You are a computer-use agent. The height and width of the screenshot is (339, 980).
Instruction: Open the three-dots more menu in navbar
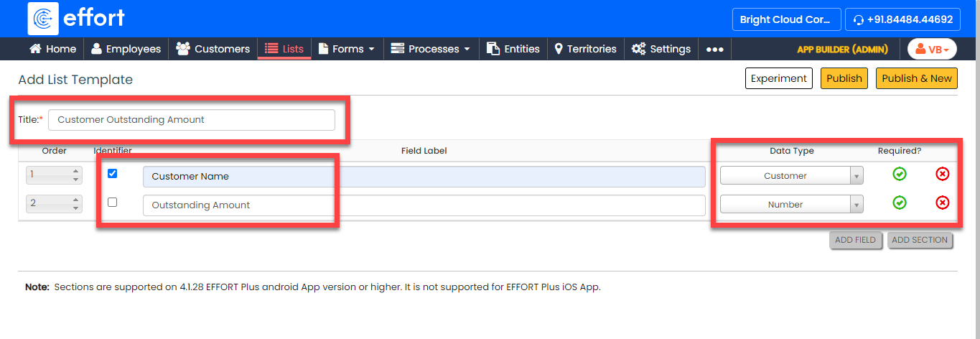click(x=714, y=50)
